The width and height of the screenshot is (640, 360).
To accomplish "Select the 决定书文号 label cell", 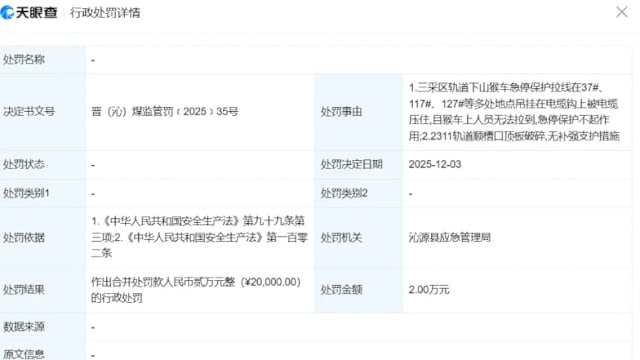I will click(43, 111).
